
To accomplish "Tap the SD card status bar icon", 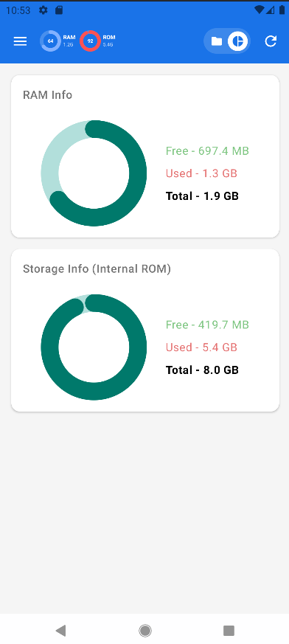I will click(59, 10).
